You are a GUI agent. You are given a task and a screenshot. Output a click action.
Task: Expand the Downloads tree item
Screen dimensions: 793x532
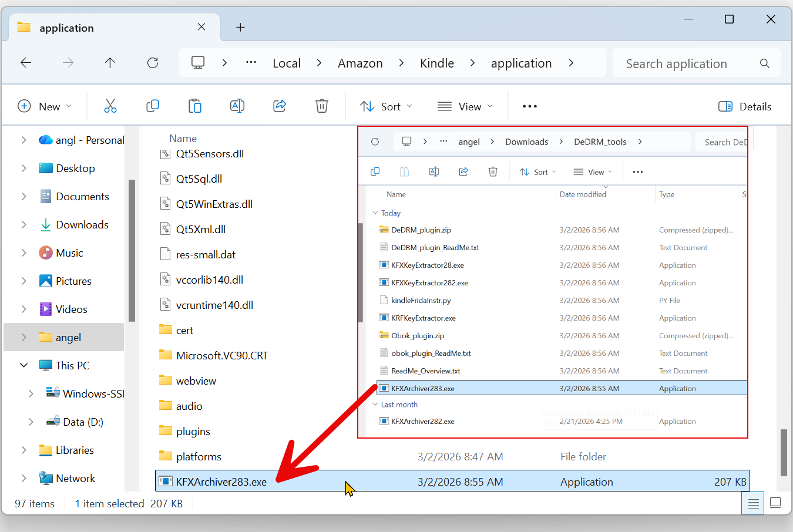pyautogui.click(x=24, y=225)
